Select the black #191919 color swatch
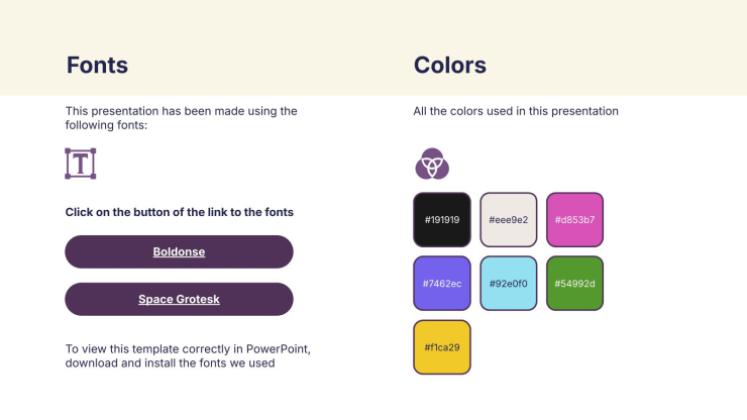This screenshot has height=420, width=747. click(x=442, y=220)
